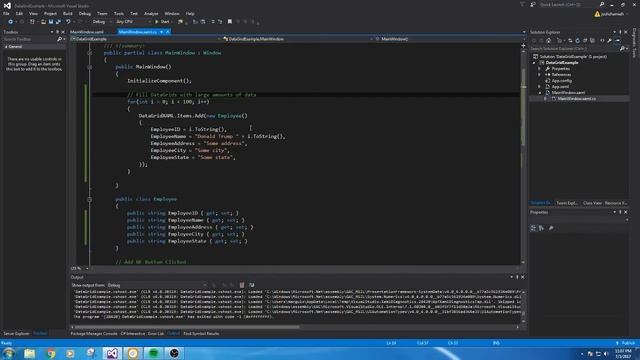640x360 pixels.
Task: Open the File menu
Action: tap(6, 13)
